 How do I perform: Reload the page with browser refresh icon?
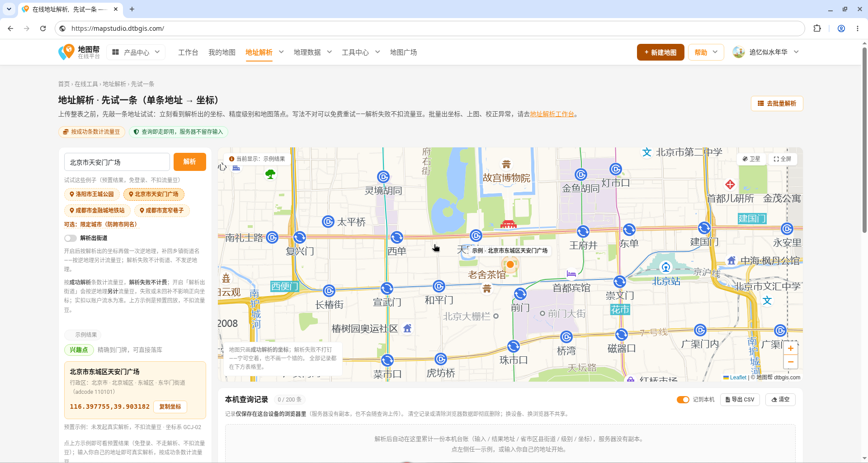[43, 28]
